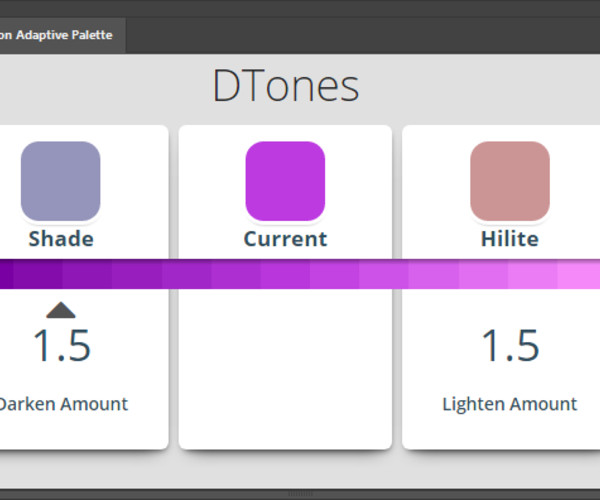Click the Lighten Amount value 1.5
This screenshot has height=500, width=600.
510,346
